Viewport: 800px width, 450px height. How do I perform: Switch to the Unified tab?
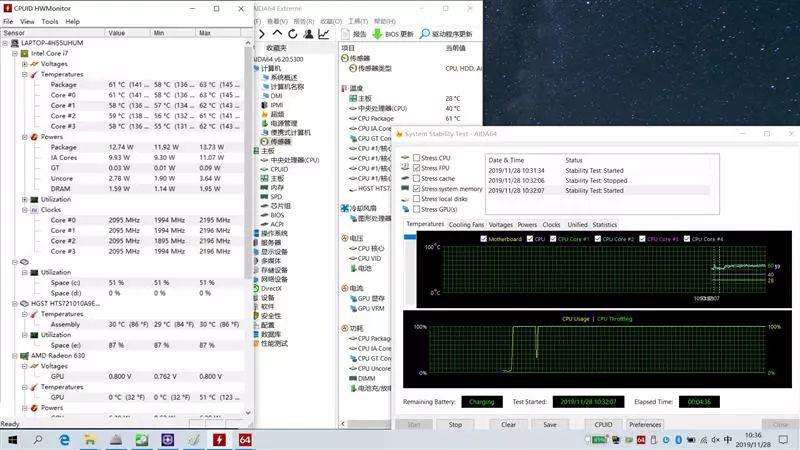pos(577,224)
